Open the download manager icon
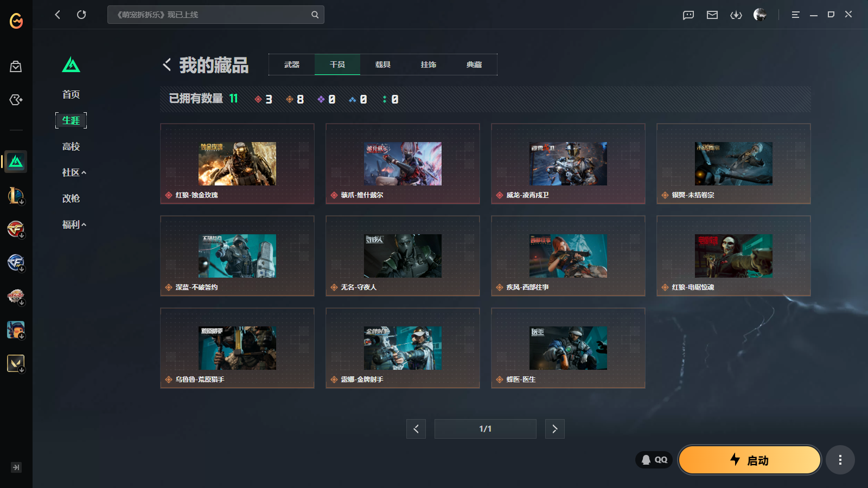This screenshot has width=868, height=488. pyautogui.click(x=736, y=15)
